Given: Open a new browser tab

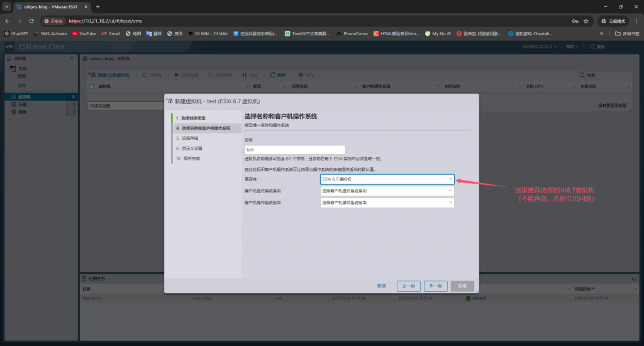Looking at the screenshot, I should tap(97, 6).
